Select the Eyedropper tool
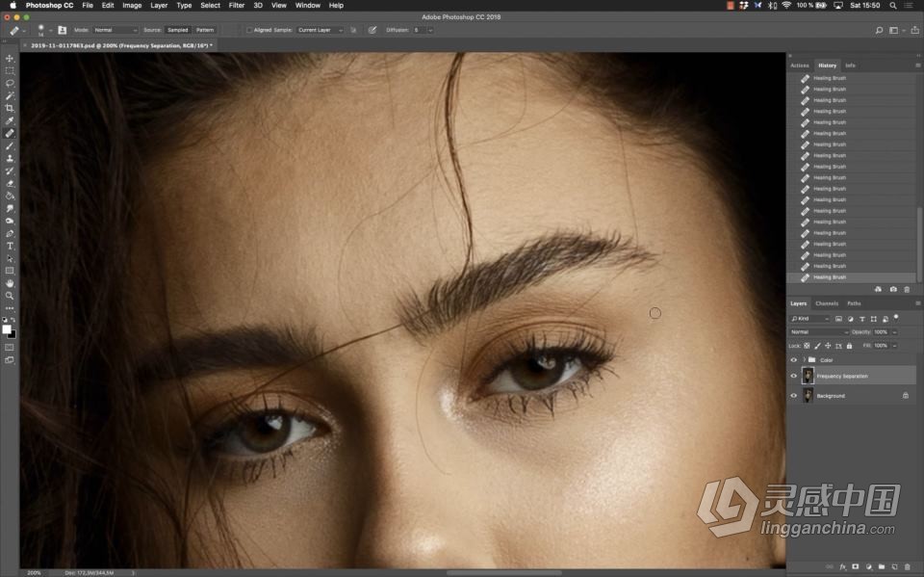Screen dimensions: 924x577 [x=10, y=120]
